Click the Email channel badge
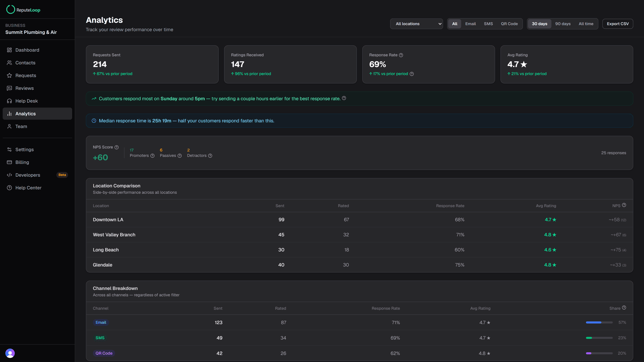 coord(101,322)
